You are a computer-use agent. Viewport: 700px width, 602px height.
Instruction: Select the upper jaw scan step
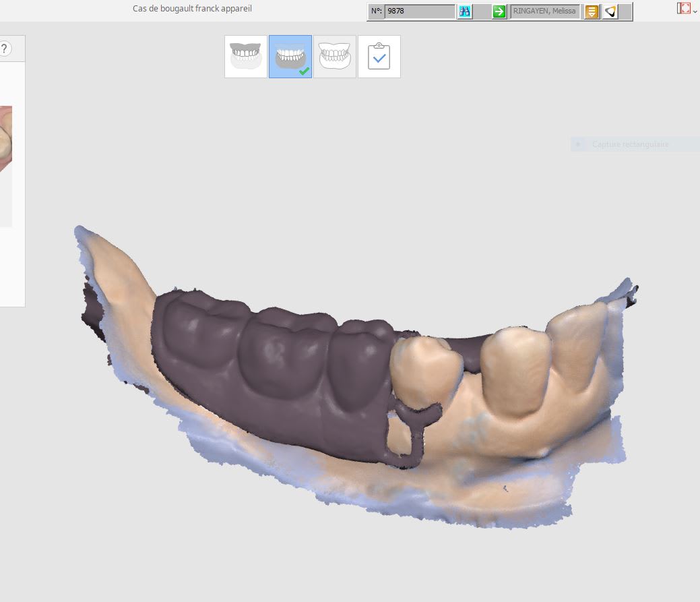pos(246,57)
